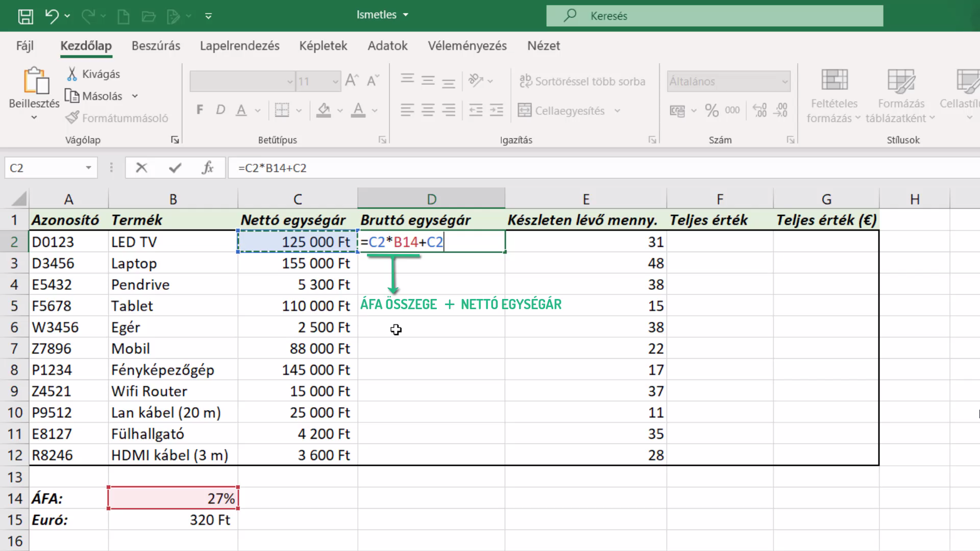Viewport: 980px width, 551px height.
Task: Toggle bold F formatting button
Action: pos(200,110)
